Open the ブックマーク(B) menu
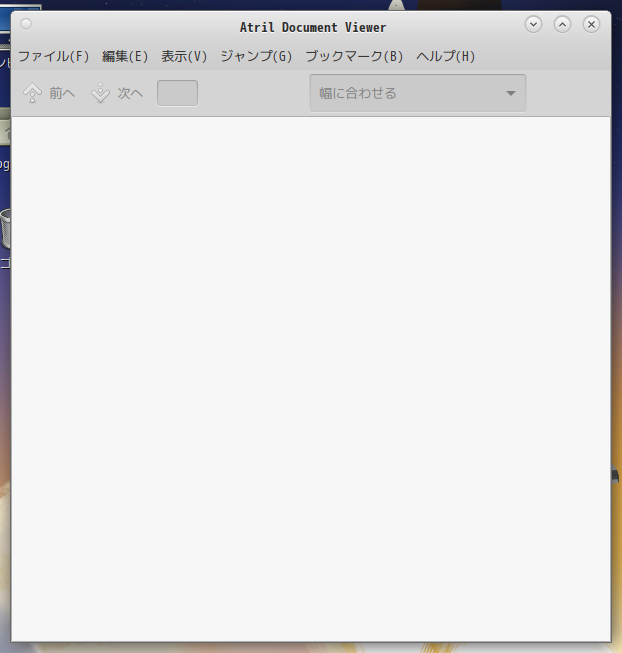 (x=354, y=56)
